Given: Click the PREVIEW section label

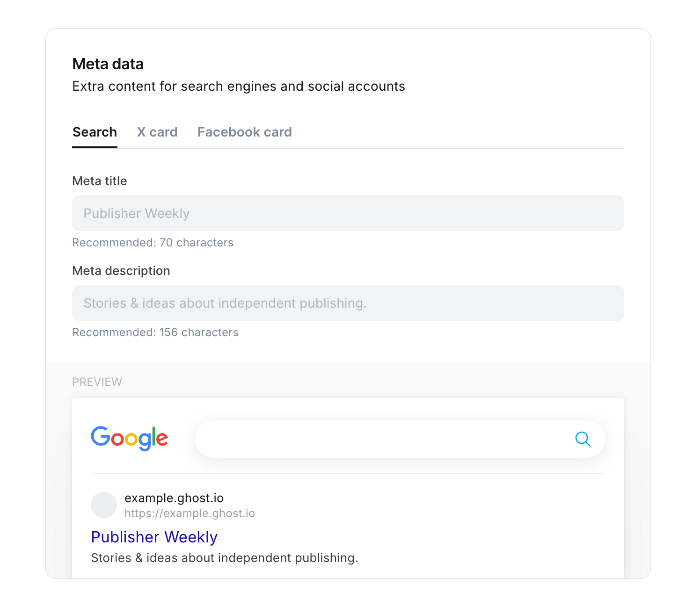Looking at the screenshot, I should coord(97,382).
